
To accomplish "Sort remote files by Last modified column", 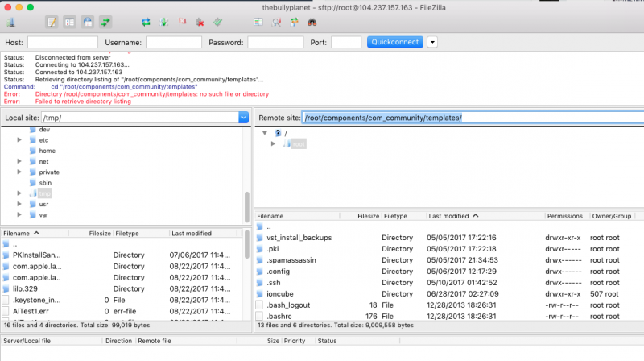I will [485, 216].
